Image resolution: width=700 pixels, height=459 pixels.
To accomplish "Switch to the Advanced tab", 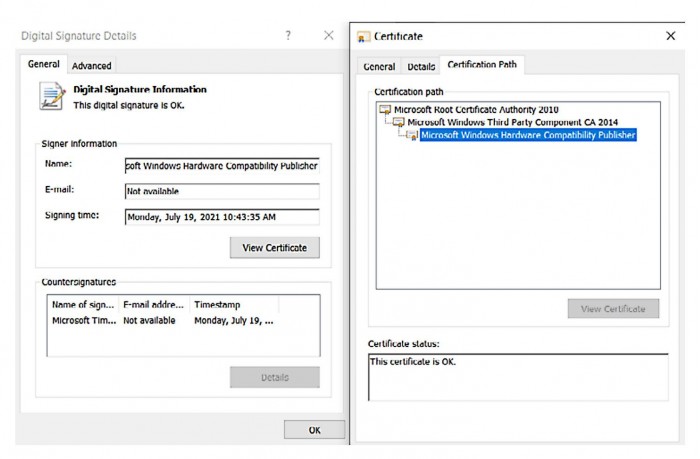I will pos(91,66).
